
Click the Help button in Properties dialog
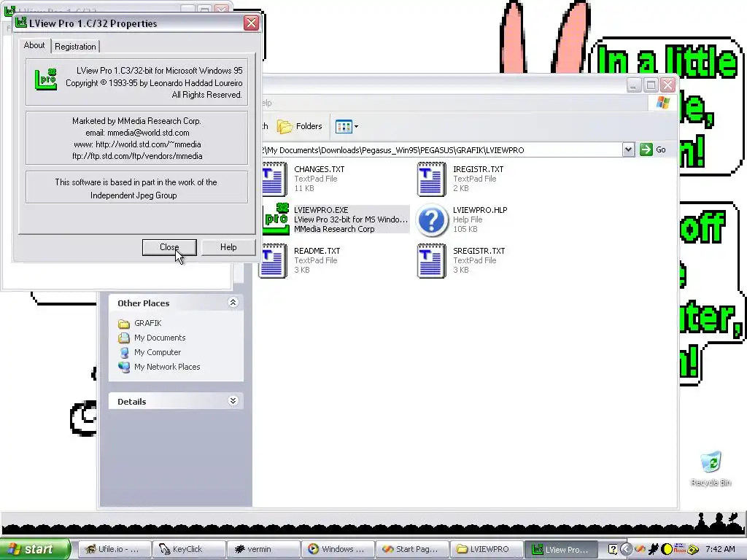[228, 247]
